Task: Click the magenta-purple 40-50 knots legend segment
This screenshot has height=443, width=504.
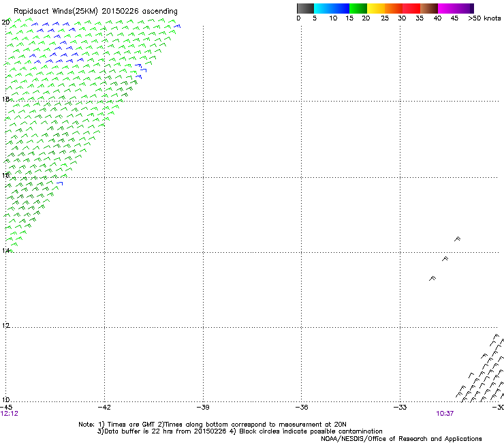Action: pos(456,8)
